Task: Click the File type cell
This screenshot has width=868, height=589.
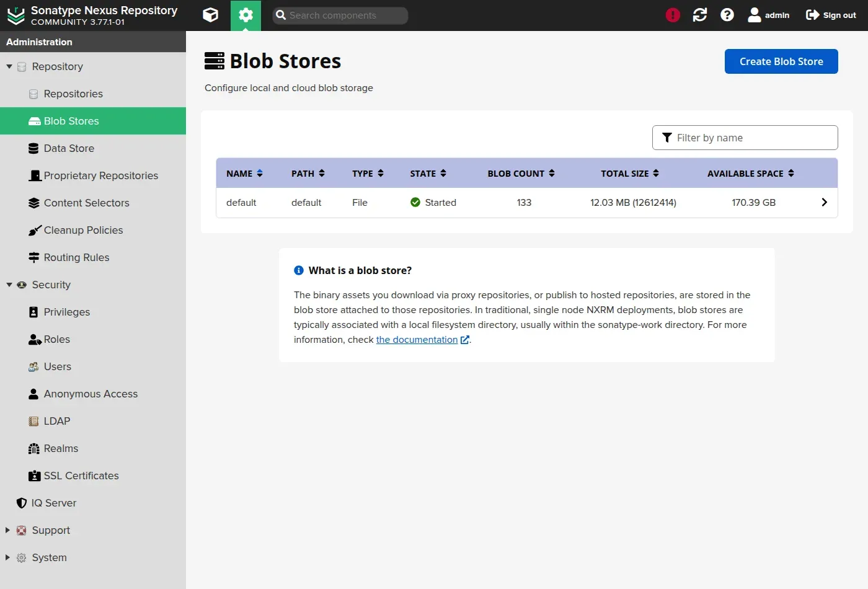Action: point(360,202)
